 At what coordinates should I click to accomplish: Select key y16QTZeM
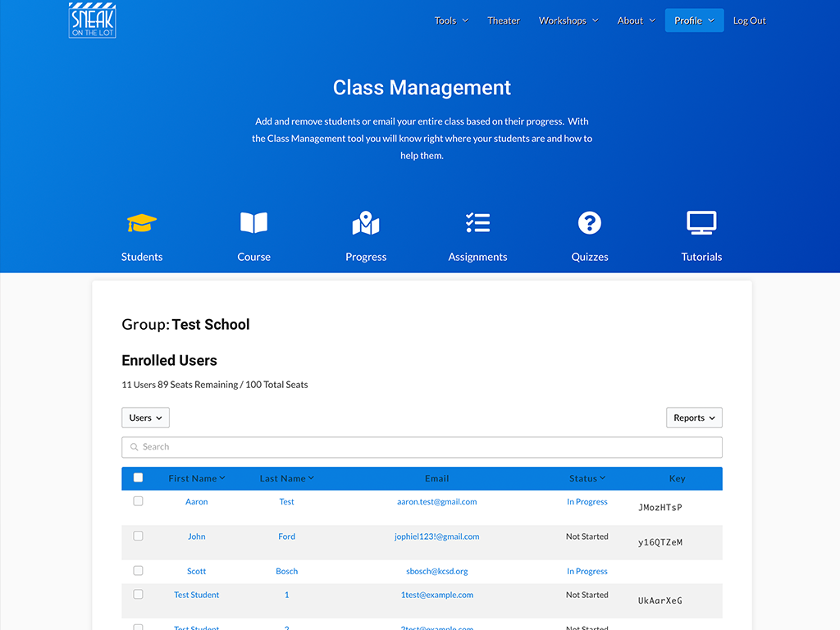[660, 542]
